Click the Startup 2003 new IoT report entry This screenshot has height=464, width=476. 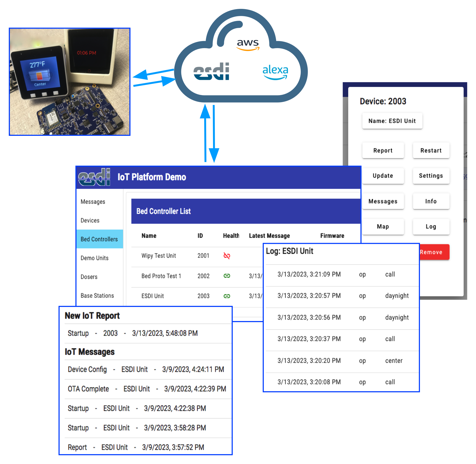pyautogui.click(x=148, y=333)
